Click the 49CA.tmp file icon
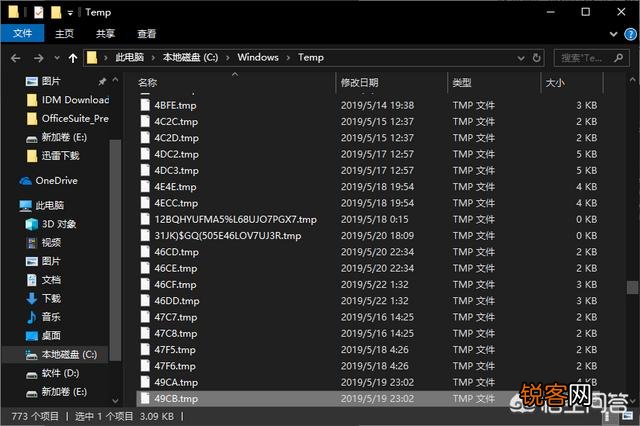640x426 pixels. pyautogui.click(x=145, y=382)
